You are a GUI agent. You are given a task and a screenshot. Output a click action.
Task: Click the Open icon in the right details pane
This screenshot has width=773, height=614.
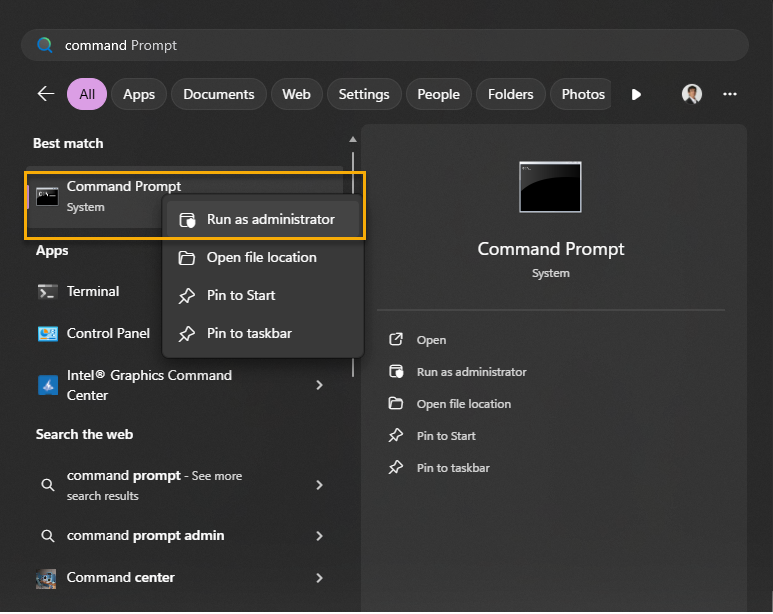[x=396, y=339]
